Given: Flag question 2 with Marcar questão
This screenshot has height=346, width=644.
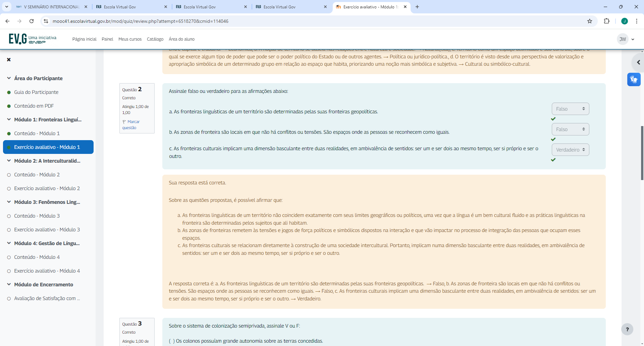Looking at the screenshot, I should 131,124.
